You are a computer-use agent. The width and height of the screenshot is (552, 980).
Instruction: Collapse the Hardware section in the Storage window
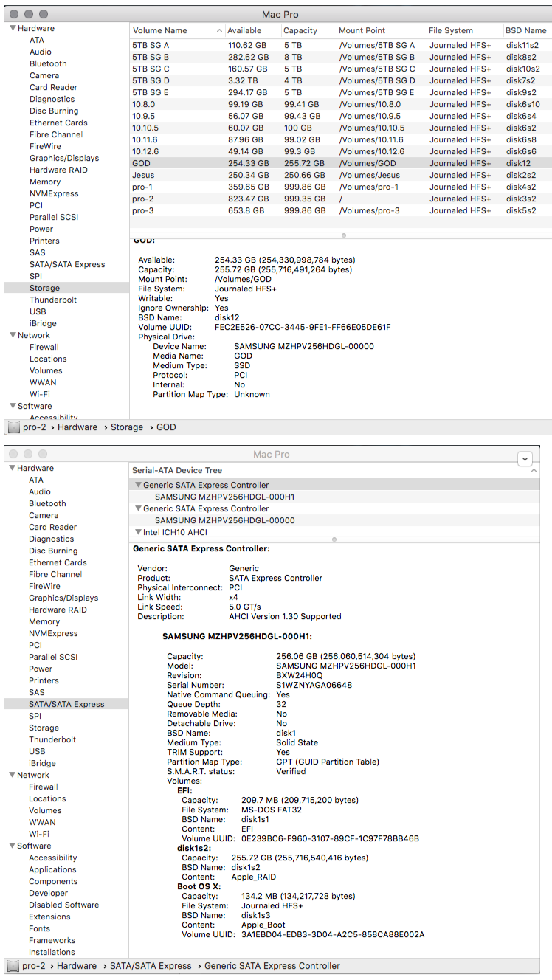coord(12,28)
